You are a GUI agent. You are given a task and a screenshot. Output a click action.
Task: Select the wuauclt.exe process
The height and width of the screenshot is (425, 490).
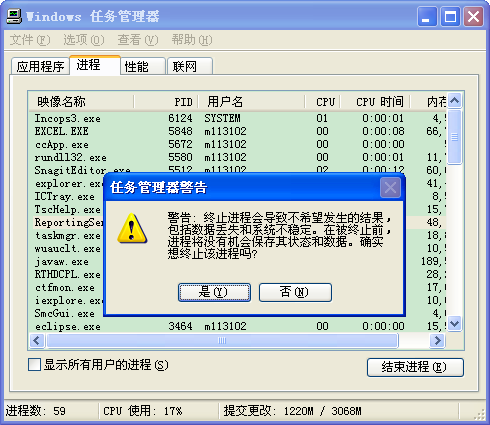pos(68,248)
